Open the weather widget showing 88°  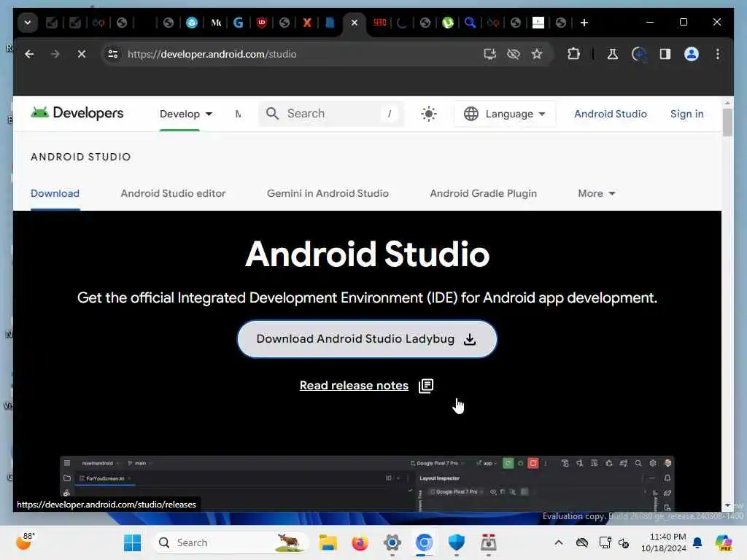tap(25, 542)
